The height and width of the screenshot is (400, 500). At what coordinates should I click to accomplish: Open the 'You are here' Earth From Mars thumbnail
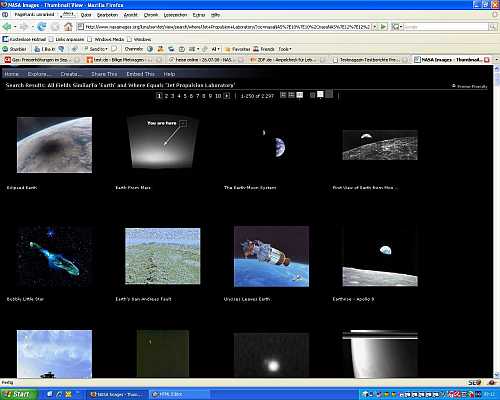point(163,142)
